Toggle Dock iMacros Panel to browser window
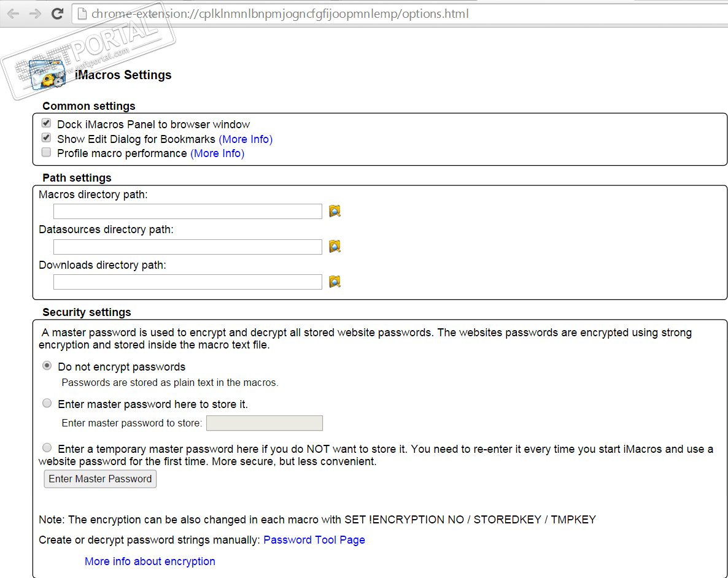Viewport: 728px width, 578px height. pyautogui.click(x=46, y=123)
